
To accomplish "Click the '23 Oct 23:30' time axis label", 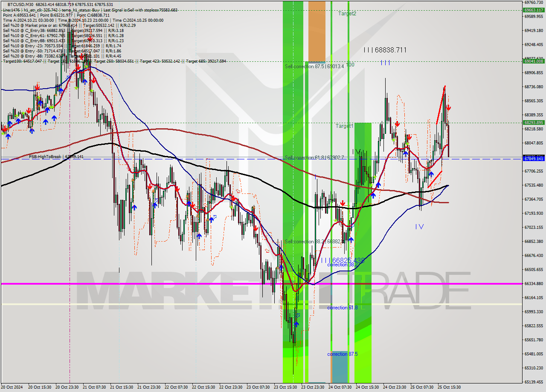I will (312, 387).
